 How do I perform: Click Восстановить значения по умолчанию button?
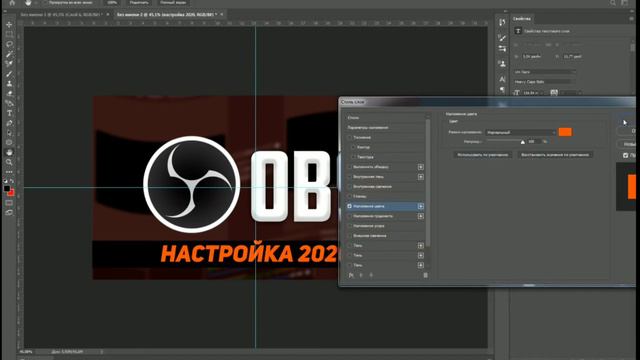click(555, 155)
